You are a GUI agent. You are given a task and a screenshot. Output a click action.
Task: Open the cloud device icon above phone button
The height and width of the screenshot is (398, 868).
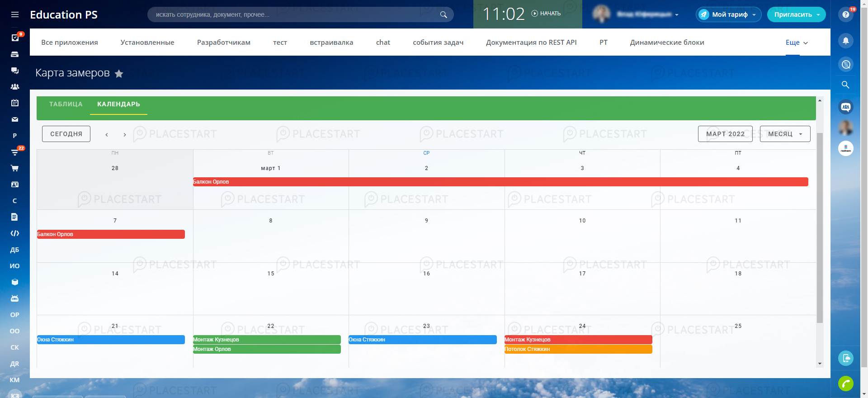pyautogui.click(x=846, y=359)
